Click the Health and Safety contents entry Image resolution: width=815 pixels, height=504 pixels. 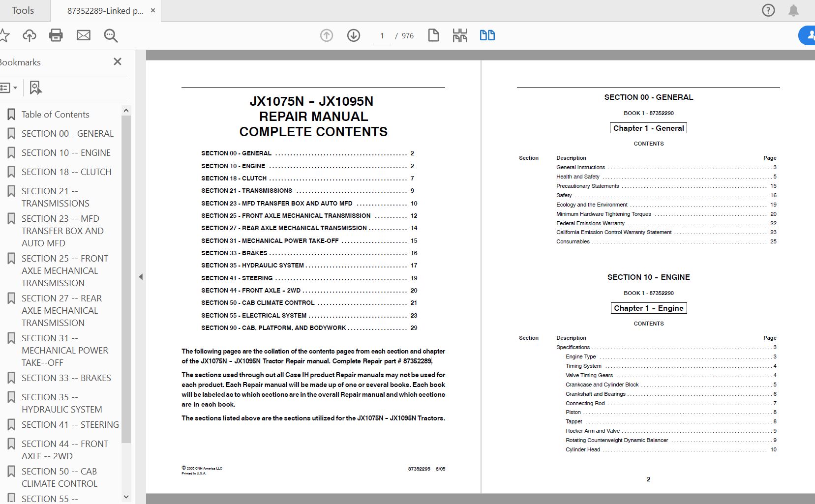(x=666, y=177)
